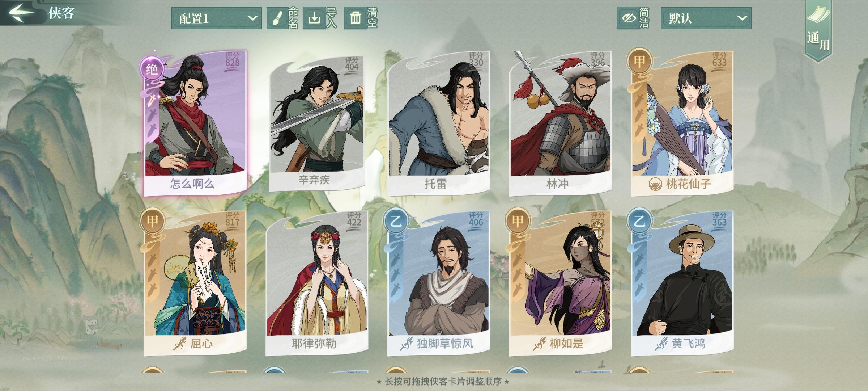868x391 pixels.
Task: Click the 乙 badge on 黄飞鸿 card
Action: click(x=639, y=220)
